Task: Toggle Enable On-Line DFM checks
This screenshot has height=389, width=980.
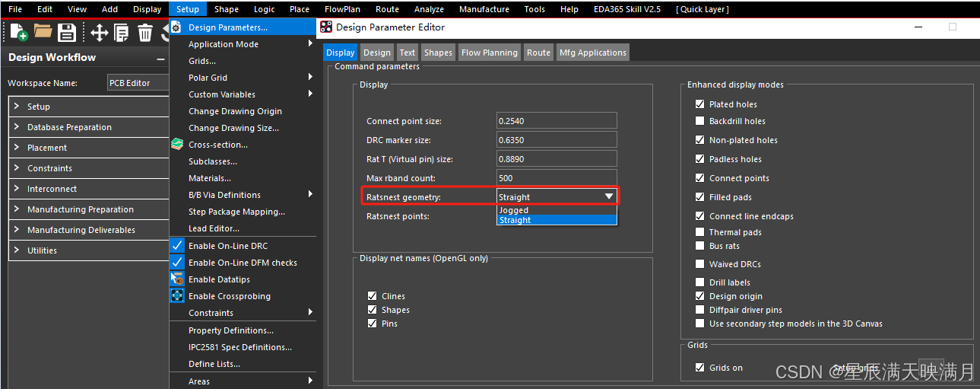Action: pos(177,263)
